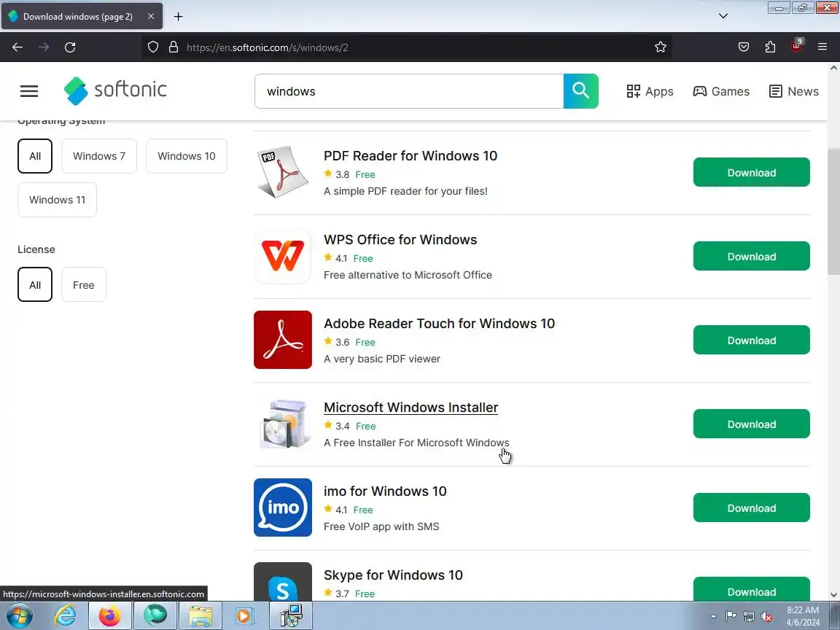Click the muted volume tray icon

[766, 617]
